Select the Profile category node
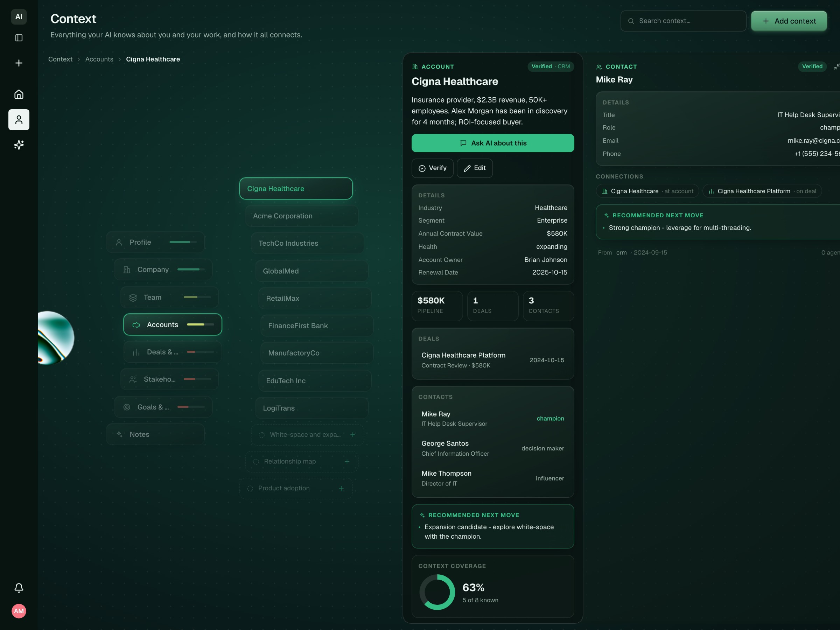This screenshot has height=630, width=840. (155, 242)
